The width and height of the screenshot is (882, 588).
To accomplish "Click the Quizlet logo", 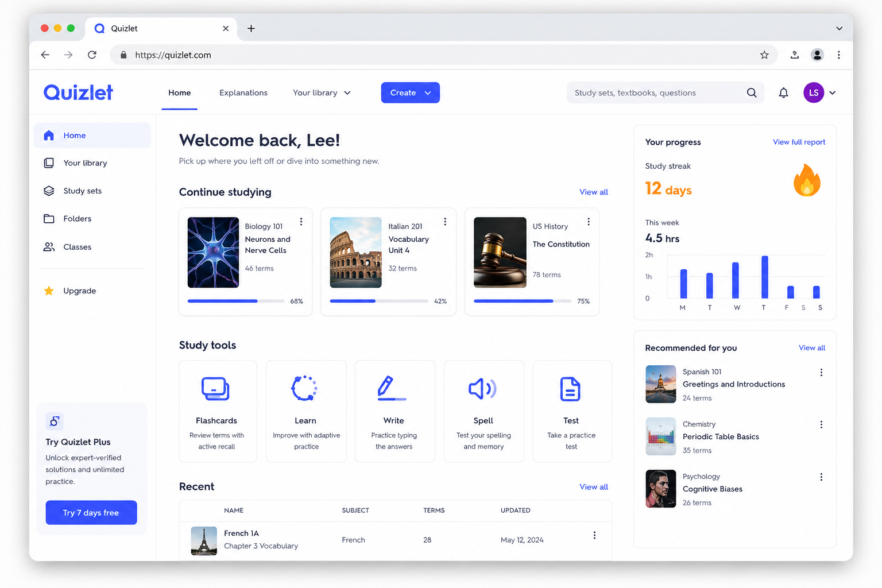I will click(x=78, y=92).
